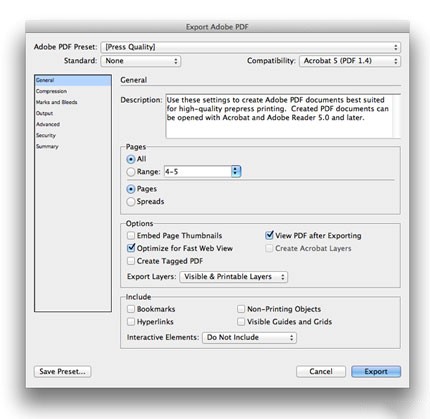Enable Embed Page Thumbnails checkbox
The height and width of the screenshot is (419, 430).
pyautogui.click(x=131, y=236)
